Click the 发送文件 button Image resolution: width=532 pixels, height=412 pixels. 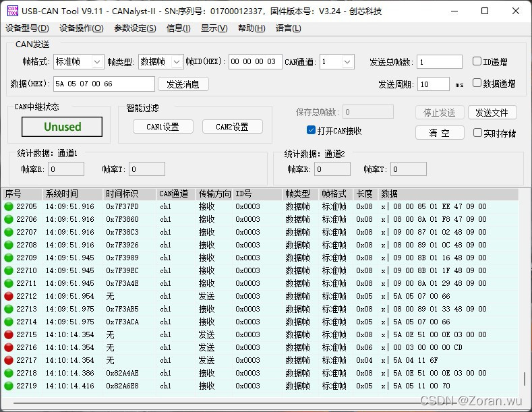tap(492, 113)
